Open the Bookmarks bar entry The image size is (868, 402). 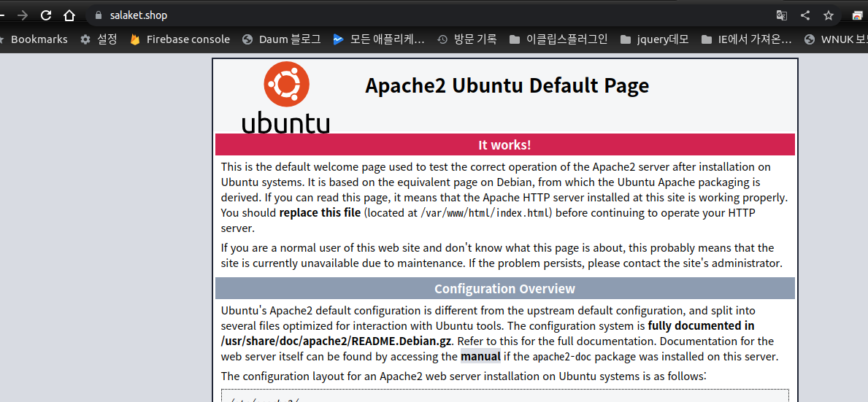(x=34, y=39)
